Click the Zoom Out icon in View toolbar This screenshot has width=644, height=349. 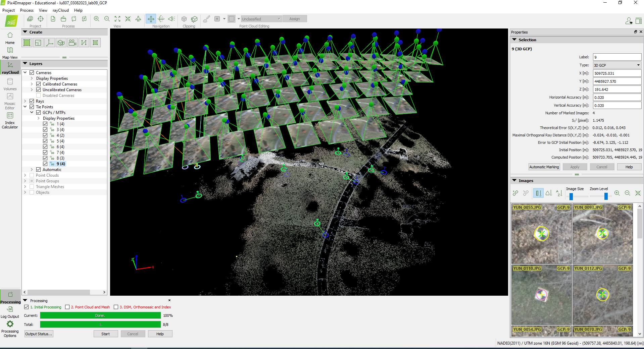point(107,19)
